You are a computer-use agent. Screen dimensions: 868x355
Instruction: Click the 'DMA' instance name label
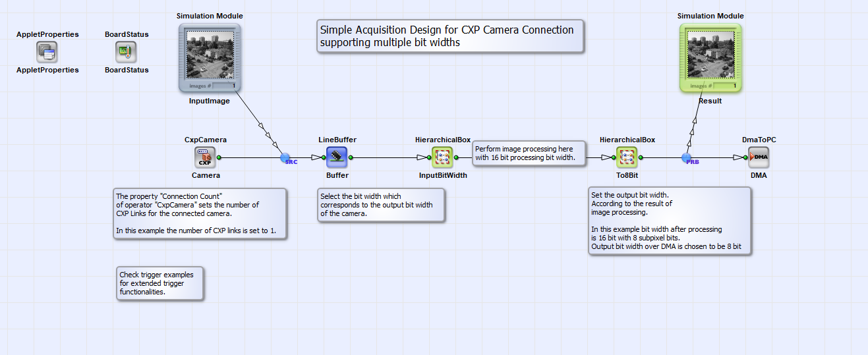[759, 176]
